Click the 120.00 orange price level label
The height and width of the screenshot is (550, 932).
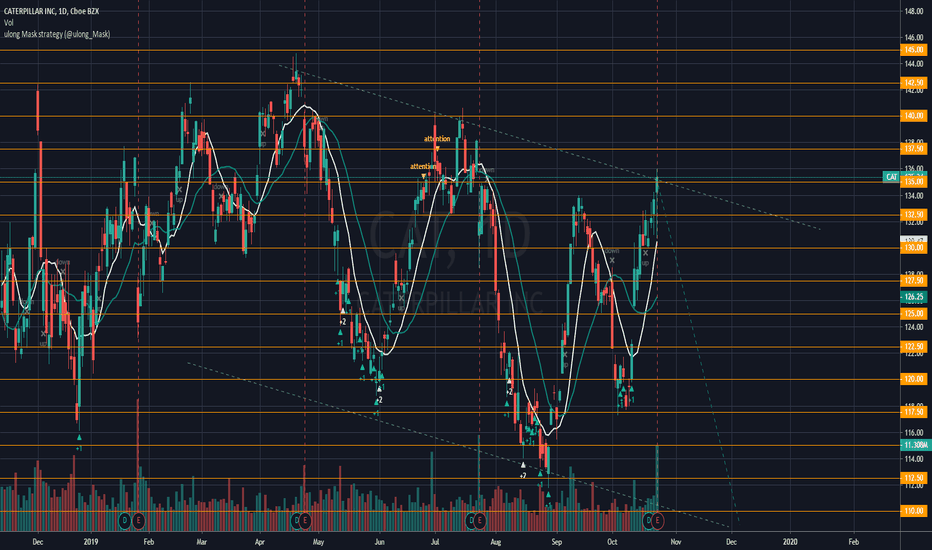point(914,379)
